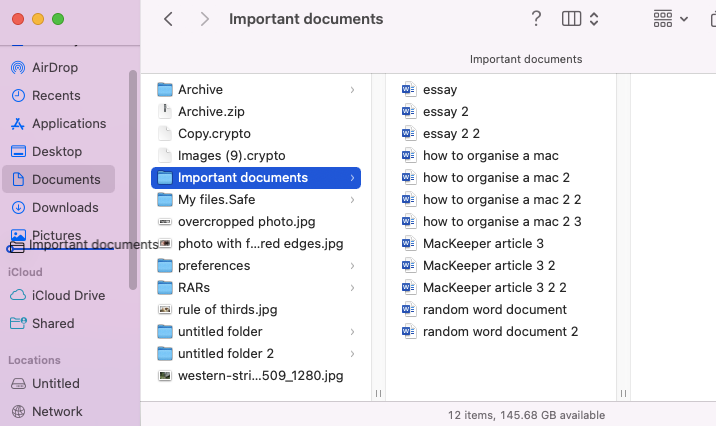Screen dimensions: 716x426
Task: Click the first column resize handle
Action: (x=378, y=393)
